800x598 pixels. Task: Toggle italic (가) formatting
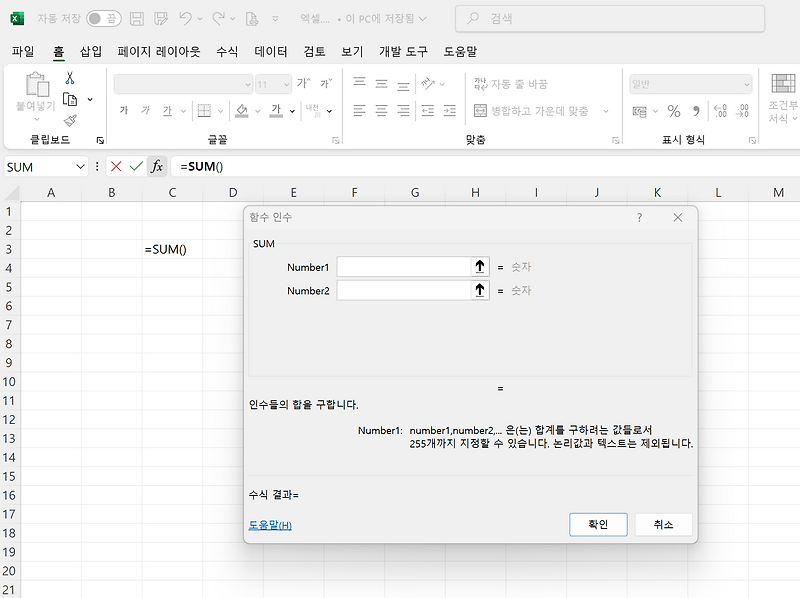pos(145,111)
